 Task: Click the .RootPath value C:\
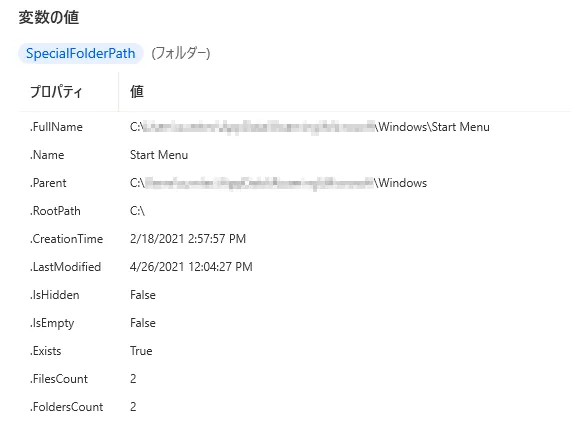(x=137, y=211)
